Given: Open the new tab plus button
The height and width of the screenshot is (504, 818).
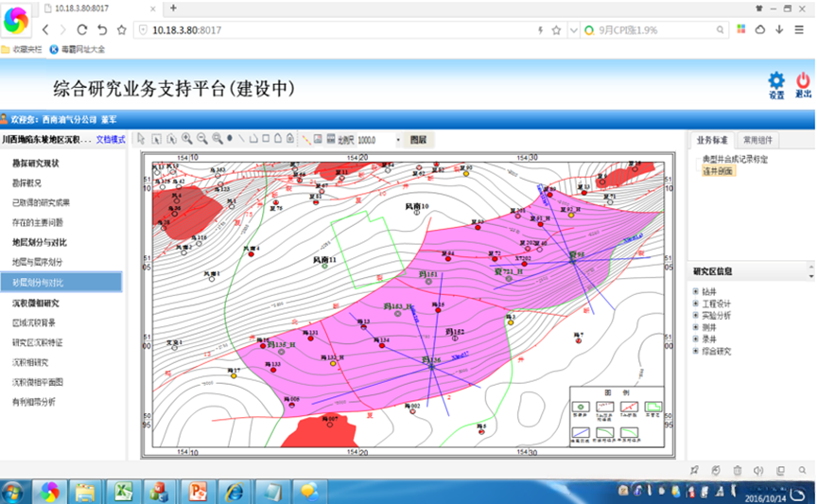Looking at the screenshot, I should (x=173, y=8).
